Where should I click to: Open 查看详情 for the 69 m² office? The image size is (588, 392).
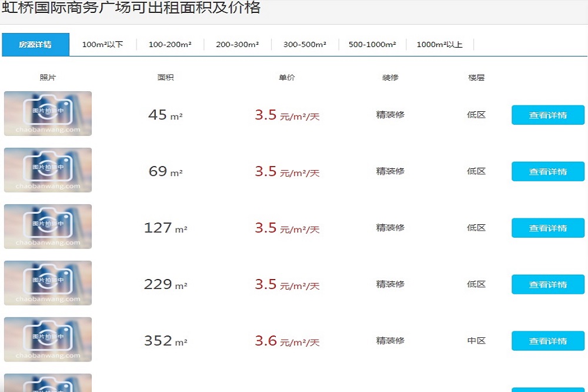pos(548,171)
